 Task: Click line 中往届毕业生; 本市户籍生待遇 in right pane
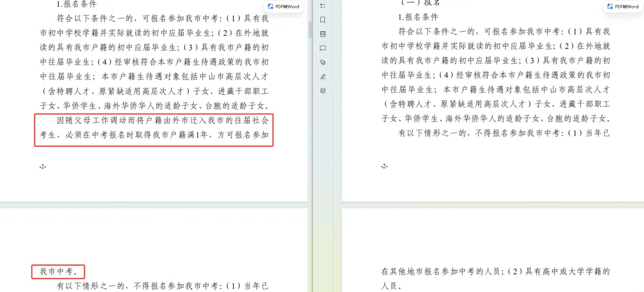pyautogui.click(x=496, y=89)
